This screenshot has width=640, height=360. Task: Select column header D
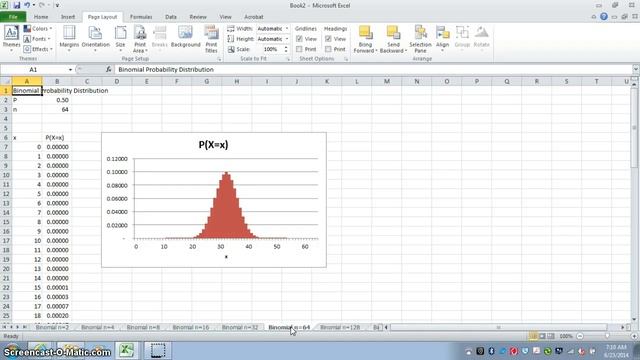117,81
